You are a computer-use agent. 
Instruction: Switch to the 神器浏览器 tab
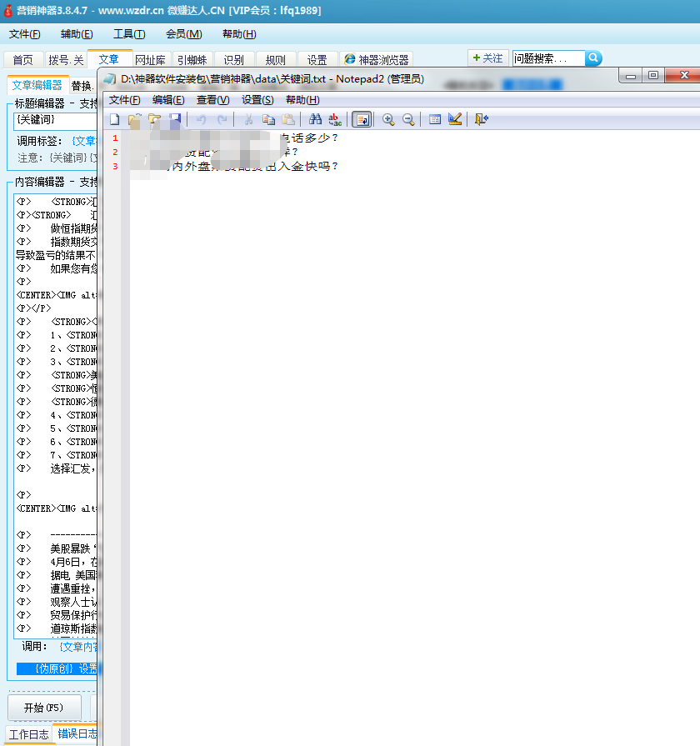pyautogui.click(x=377, y=60)
